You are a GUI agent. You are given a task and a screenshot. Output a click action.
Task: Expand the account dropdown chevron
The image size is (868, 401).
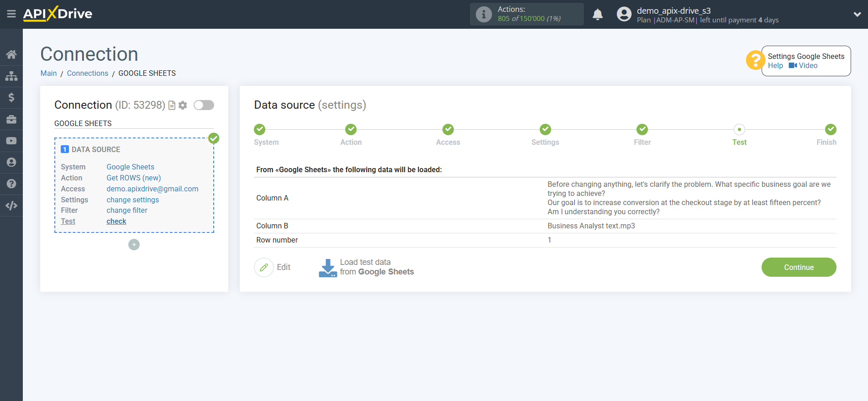point(857,15)
